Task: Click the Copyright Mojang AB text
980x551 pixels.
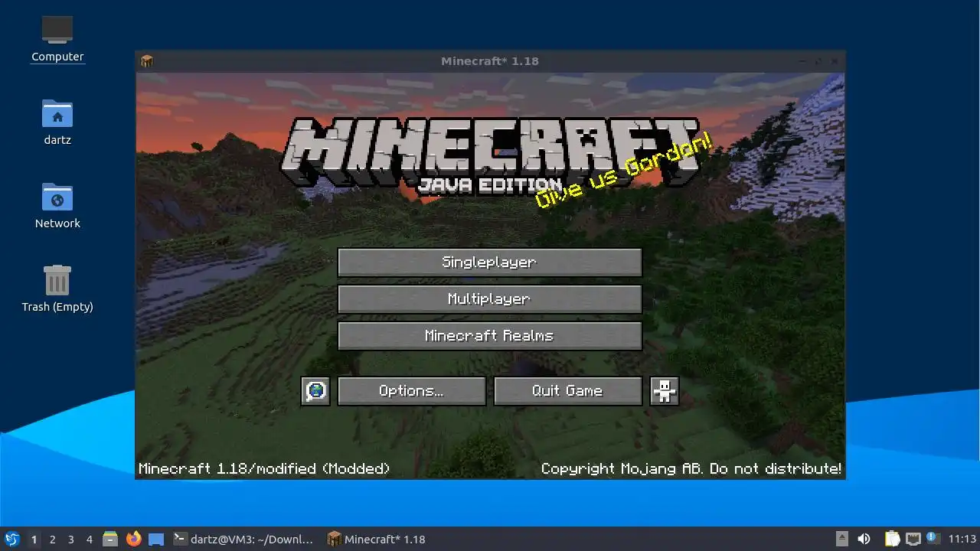Action: tap(691, 468)
